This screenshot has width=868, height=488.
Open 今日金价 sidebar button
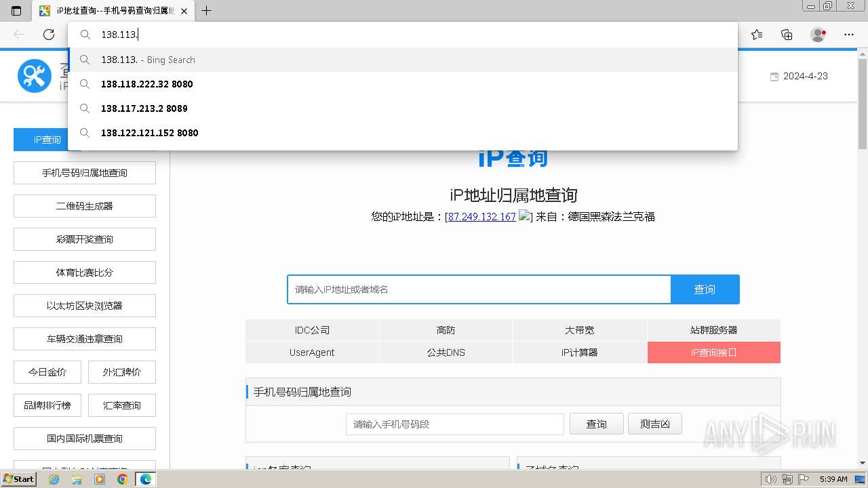(x=47, y=372)
